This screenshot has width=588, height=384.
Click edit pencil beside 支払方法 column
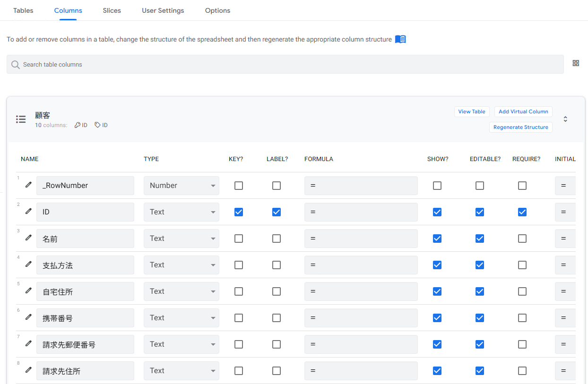coord(28,264)
